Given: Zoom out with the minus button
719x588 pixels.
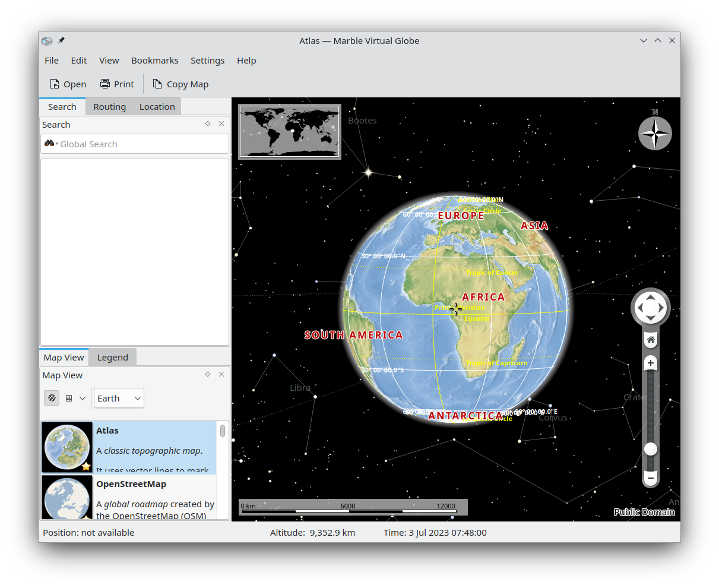Looking at the screenshot, I should pyautogui.click(x=651, y=478).
